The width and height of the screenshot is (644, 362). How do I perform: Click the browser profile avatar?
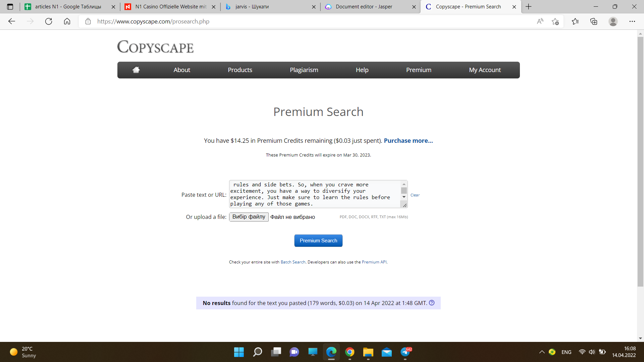pyautogui.click(x=613, y=21)
